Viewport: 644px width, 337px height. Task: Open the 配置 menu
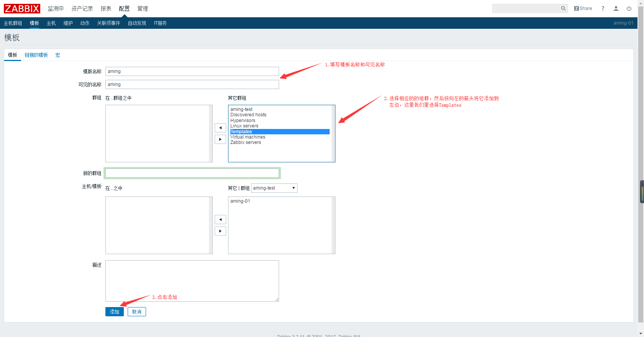tap(124, 8)
